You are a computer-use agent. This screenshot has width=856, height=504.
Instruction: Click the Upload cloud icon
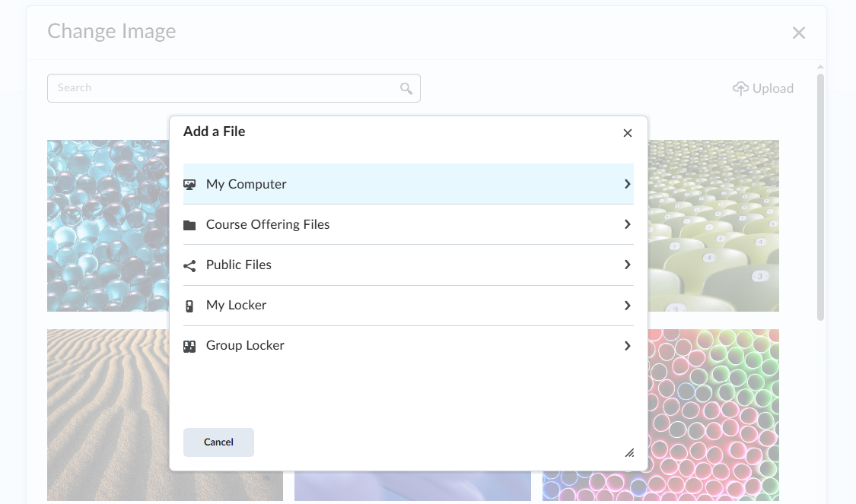click(740, 88)
